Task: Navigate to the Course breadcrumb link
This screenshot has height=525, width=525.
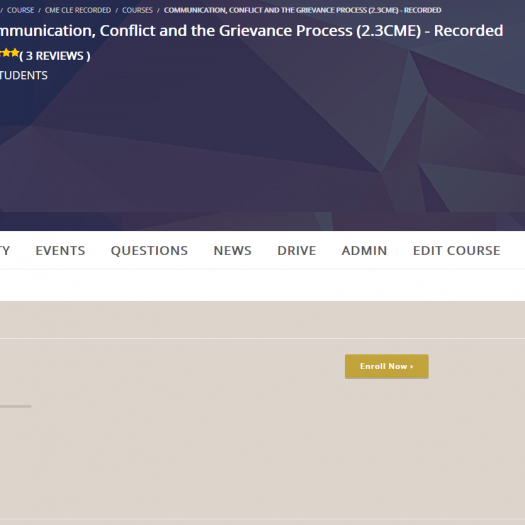Action: tap(20, 10)
